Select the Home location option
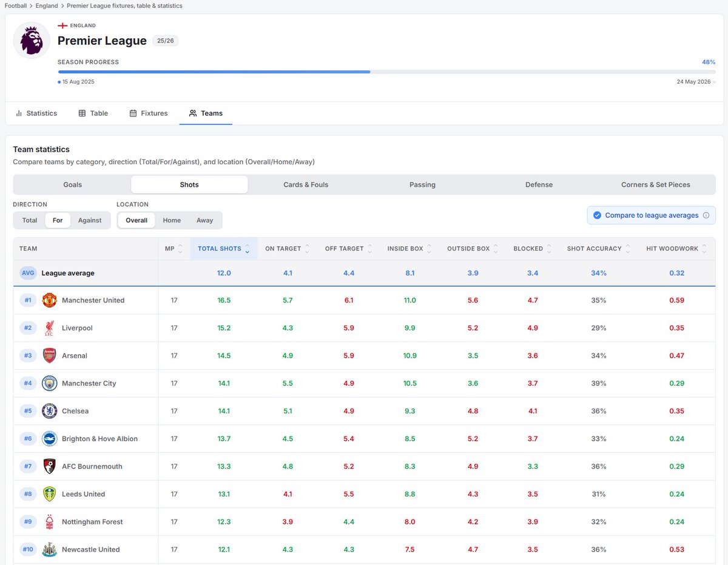 tap(172, 220)
